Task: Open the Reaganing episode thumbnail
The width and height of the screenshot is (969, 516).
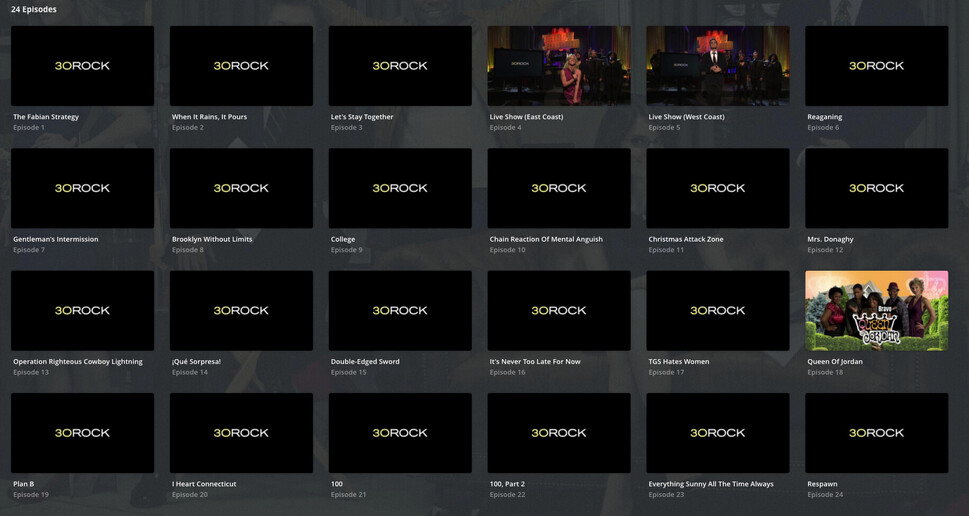Action: click(x=876, y=66)
